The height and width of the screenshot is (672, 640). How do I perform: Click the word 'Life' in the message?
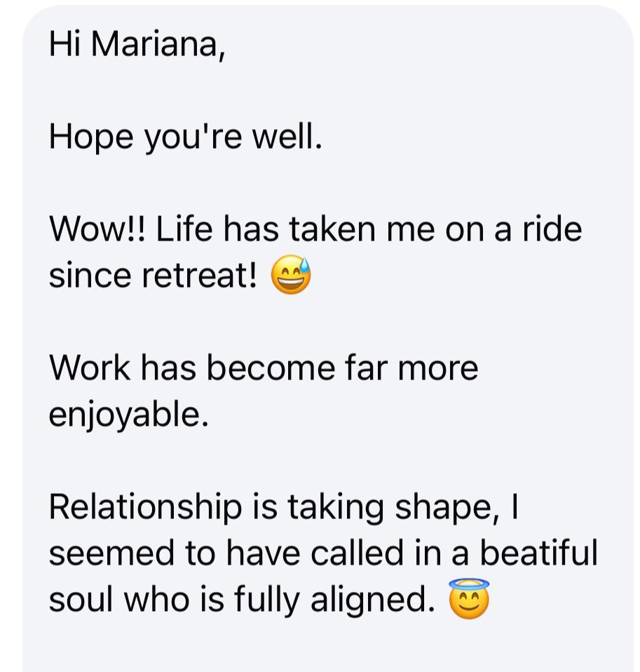coord(184,229)
